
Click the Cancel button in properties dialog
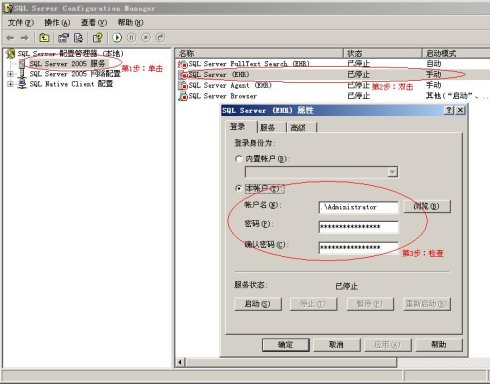[x=337, y=345]
